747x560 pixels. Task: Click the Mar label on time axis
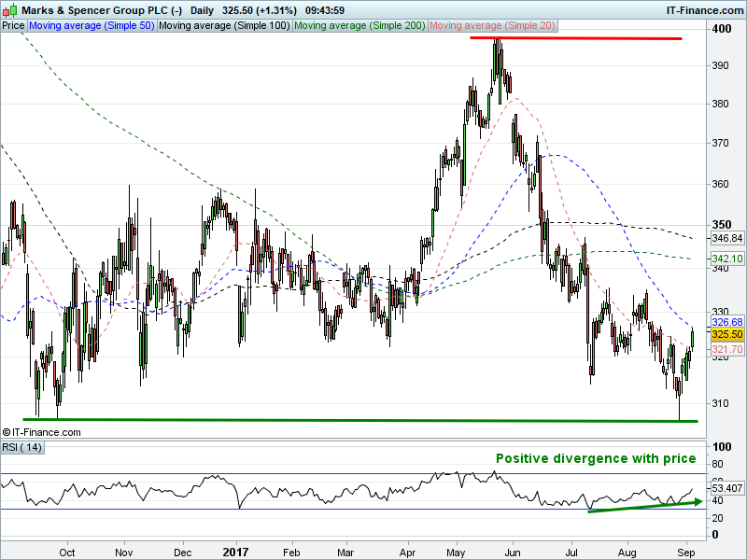point(345,553)
